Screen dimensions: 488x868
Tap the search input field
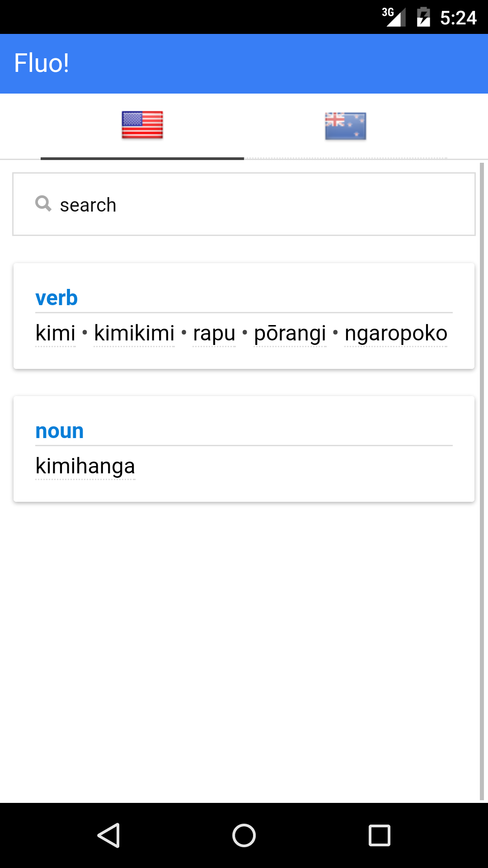244,204
